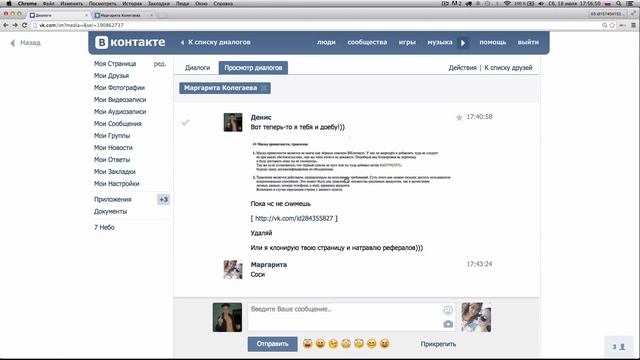Click the back arrow next to Назад
The width and height of the screenshot is (640, 360).
[x=13, y=43]
